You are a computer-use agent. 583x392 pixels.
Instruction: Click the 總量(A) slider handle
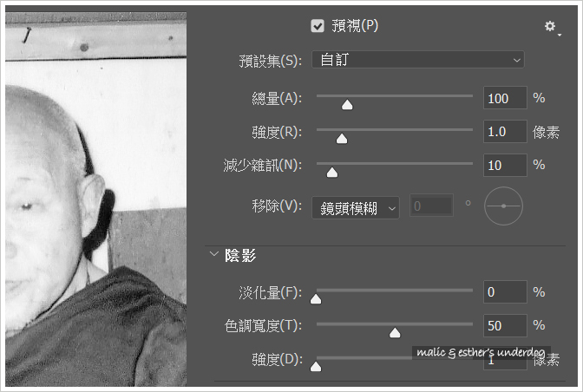point(347,105)
